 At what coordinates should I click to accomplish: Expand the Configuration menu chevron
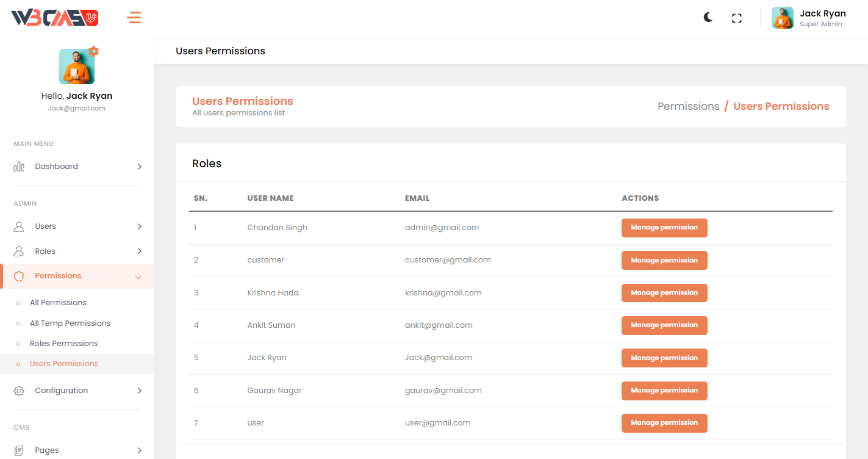pos(139,391)
